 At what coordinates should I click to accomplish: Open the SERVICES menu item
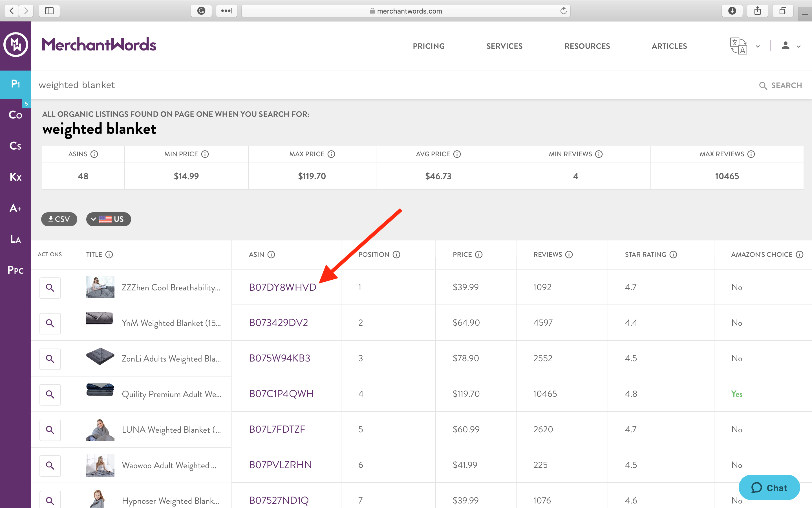[x=504, y=46]
